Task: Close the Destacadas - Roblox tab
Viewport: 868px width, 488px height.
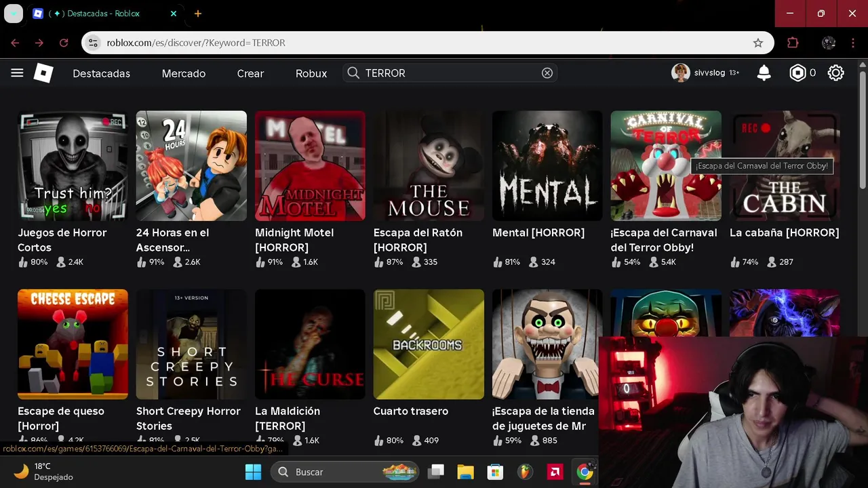Action: click(x=174, y=14)
